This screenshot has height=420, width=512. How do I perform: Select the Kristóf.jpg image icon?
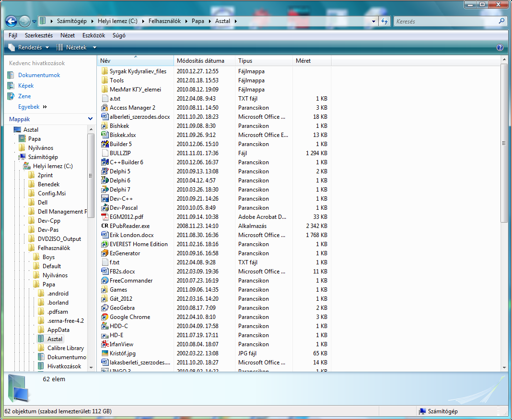(105, 353)
